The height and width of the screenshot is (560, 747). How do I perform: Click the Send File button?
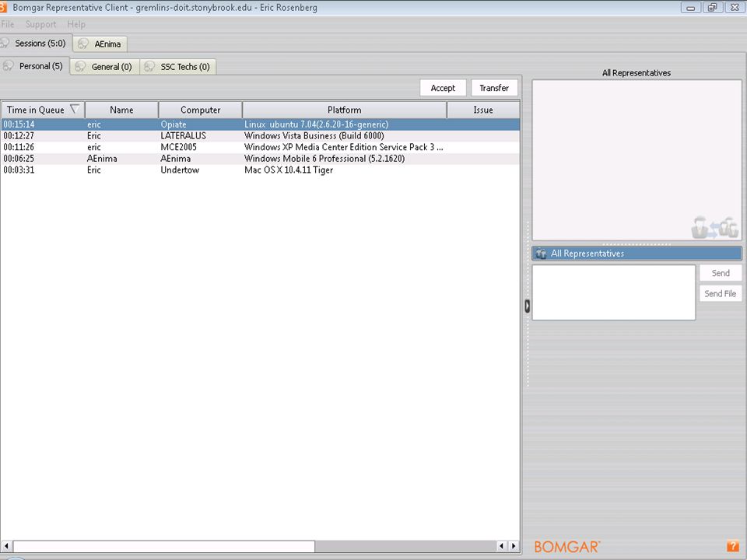pyautogui.click(x=721, y=293)
